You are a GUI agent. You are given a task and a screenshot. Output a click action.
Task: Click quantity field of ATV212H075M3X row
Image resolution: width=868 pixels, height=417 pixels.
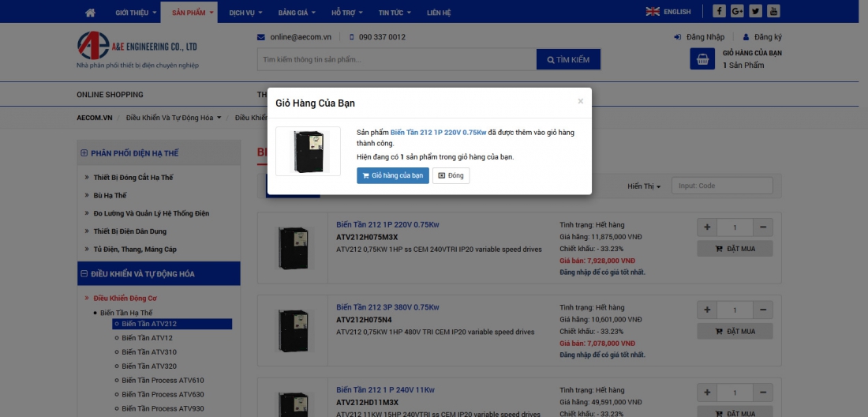[735, 227]
